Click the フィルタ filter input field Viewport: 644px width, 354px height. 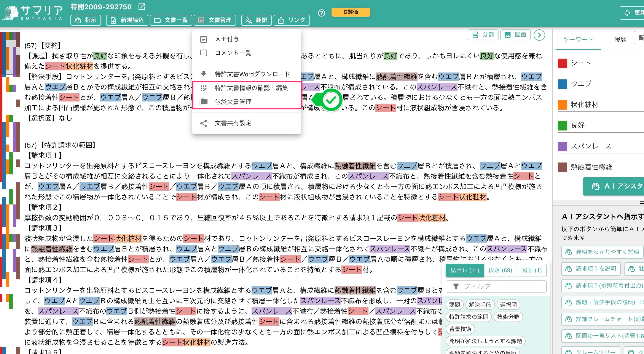(x=496, y=286)
